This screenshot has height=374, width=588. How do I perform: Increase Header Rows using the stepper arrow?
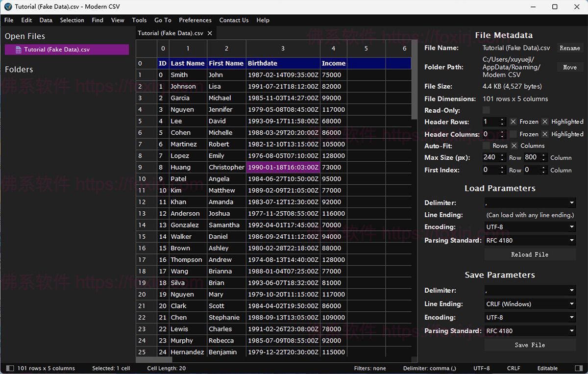click(501, 120)
